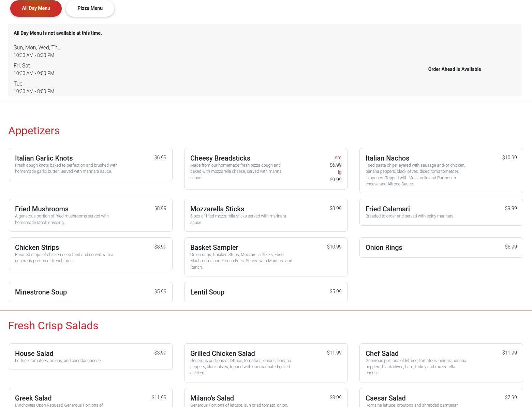Choose the Greek Salad item

click(x=90, y=398)
